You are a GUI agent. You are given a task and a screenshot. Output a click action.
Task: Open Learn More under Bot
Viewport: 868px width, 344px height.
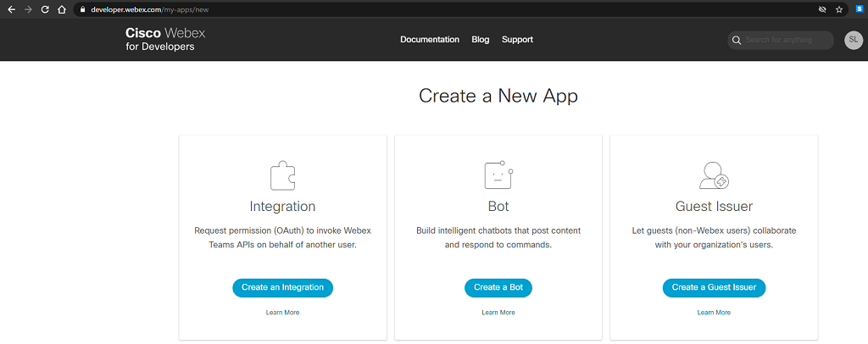tap(498, 313)
